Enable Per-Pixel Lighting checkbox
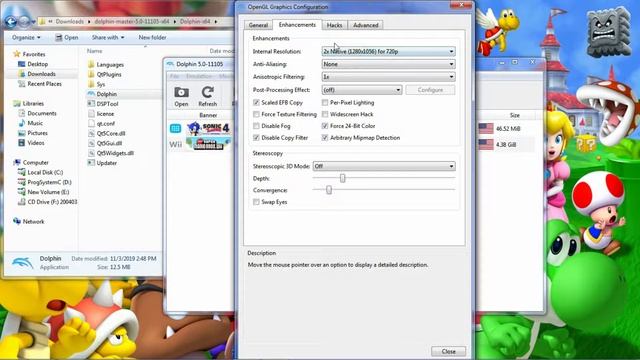Image resolution: width=640 pixels, height=360 pixels. (x=325, y=102)
